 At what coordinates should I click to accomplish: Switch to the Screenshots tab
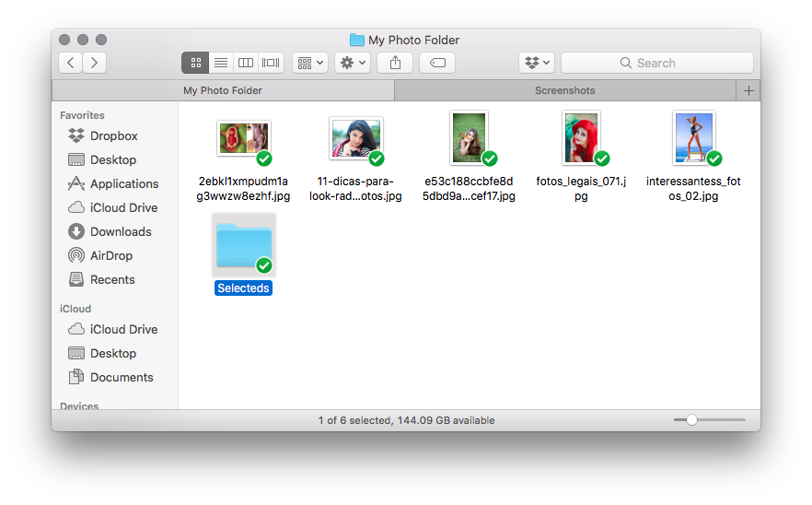565,90
